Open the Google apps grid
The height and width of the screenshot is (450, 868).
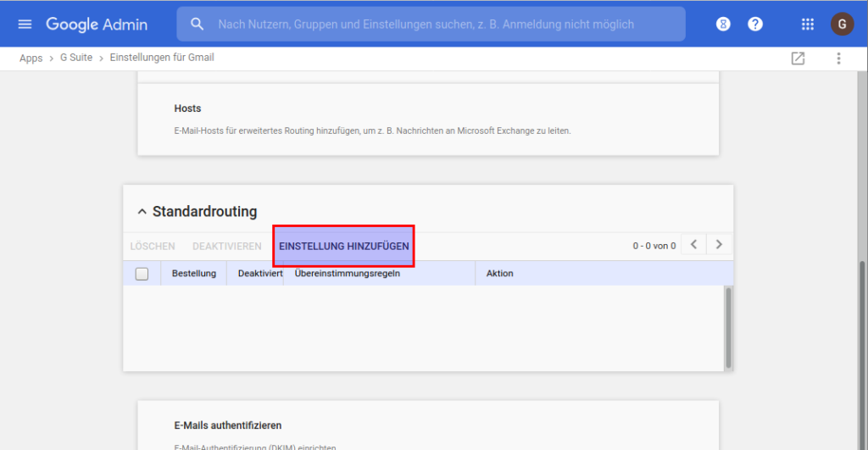click(x=808, y=24)
